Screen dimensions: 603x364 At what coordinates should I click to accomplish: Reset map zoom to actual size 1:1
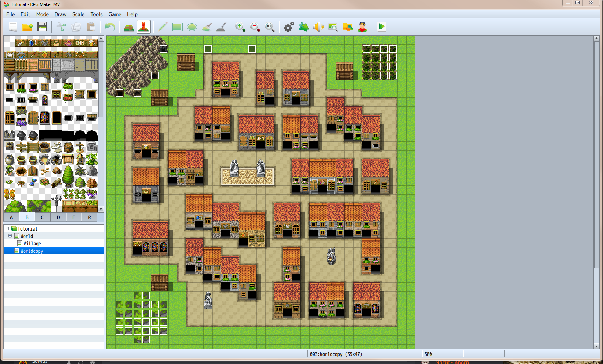click(x=270, y=27)
